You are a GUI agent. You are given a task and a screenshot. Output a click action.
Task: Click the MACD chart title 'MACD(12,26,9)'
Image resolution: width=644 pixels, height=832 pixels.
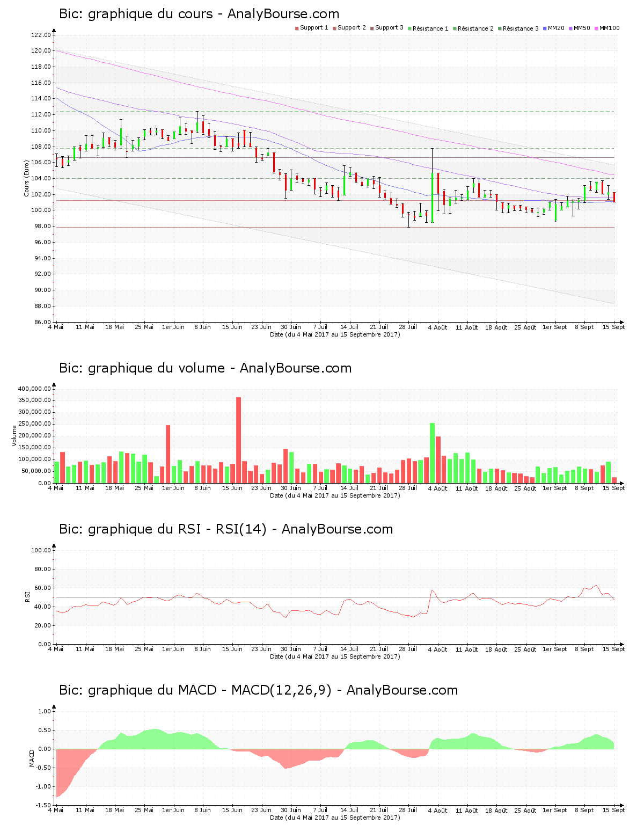[x=281, y=690]
